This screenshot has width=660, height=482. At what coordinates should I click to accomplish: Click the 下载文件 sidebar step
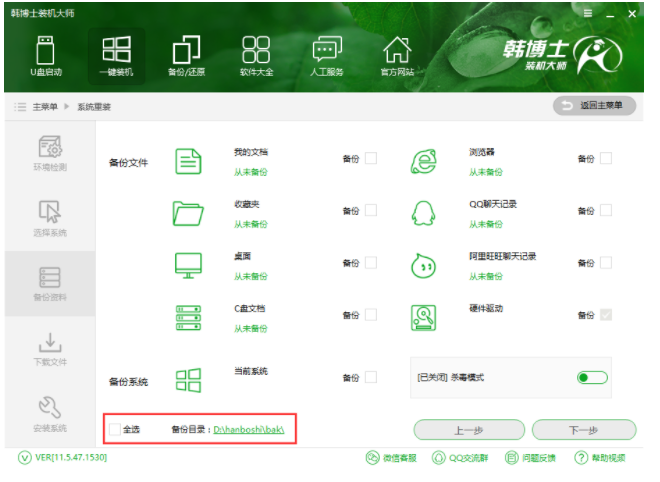50,347
